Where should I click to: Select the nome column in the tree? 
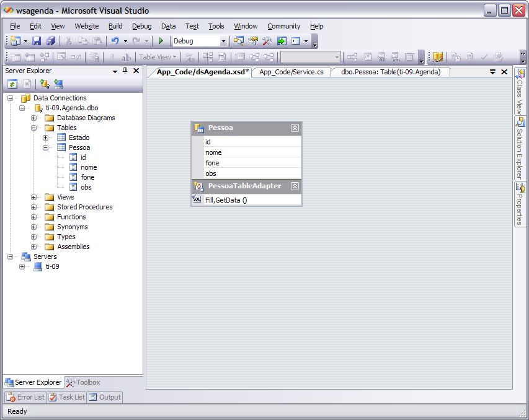click(89, 167)
